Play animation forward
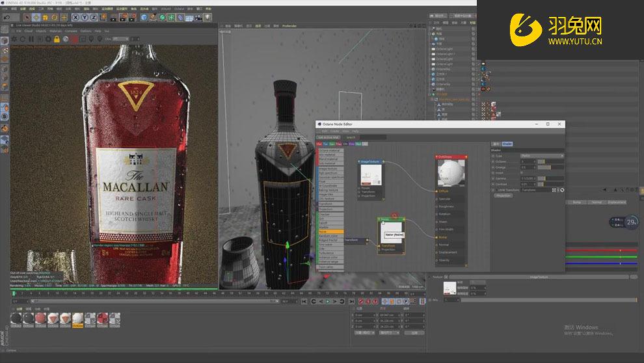This screenshot has height=363, width=644. click(328, 301)
